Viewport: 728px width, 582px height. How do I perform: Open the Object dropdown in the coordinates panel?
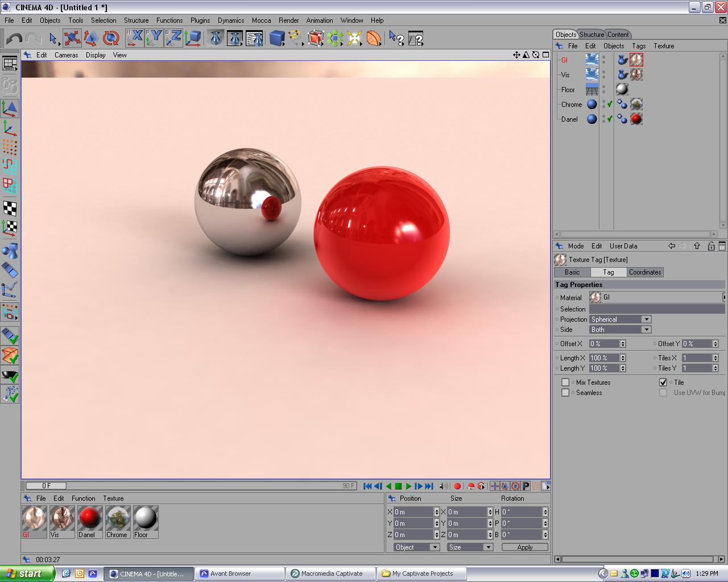pos(415,547)
